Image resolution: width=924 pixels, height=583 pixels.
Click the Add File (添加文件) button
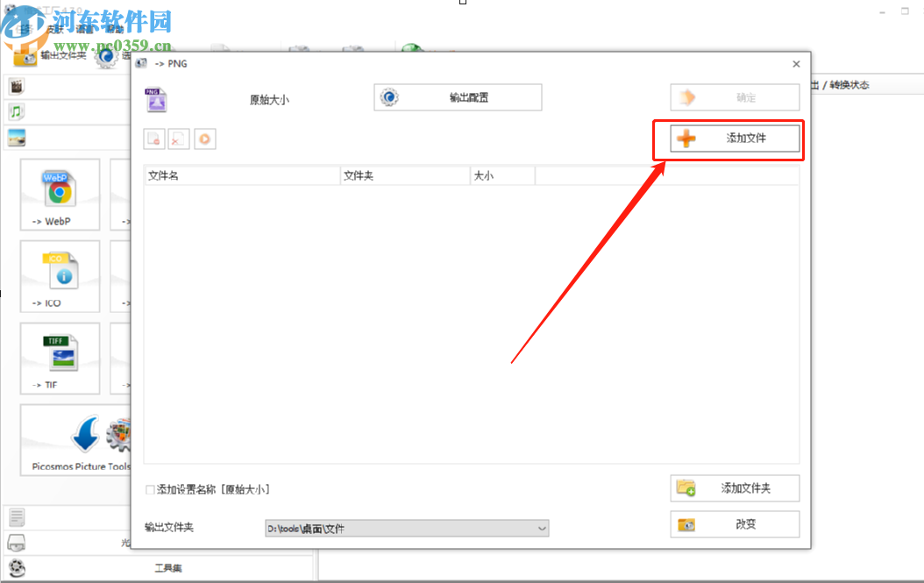click(735, 139)
